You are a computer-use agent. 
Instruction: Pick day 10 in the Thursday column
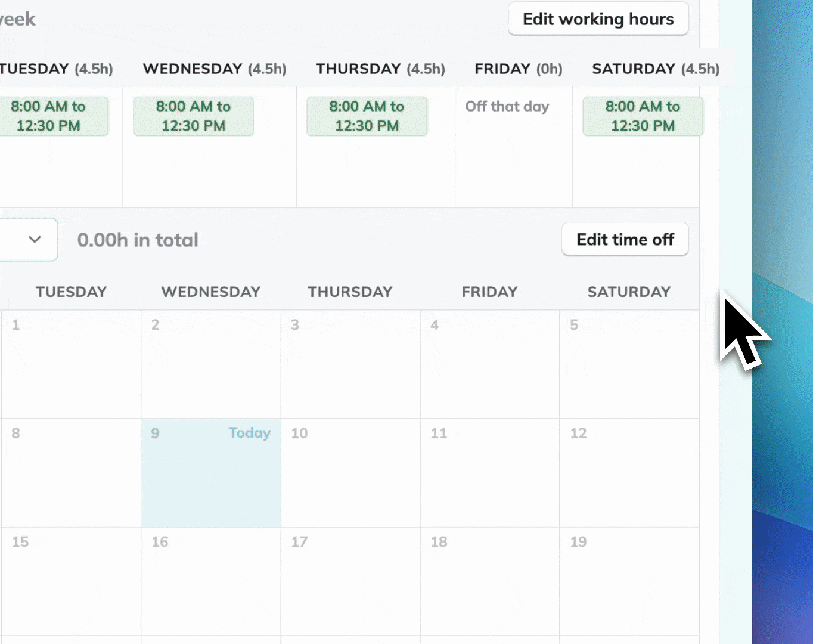point(350,472)
